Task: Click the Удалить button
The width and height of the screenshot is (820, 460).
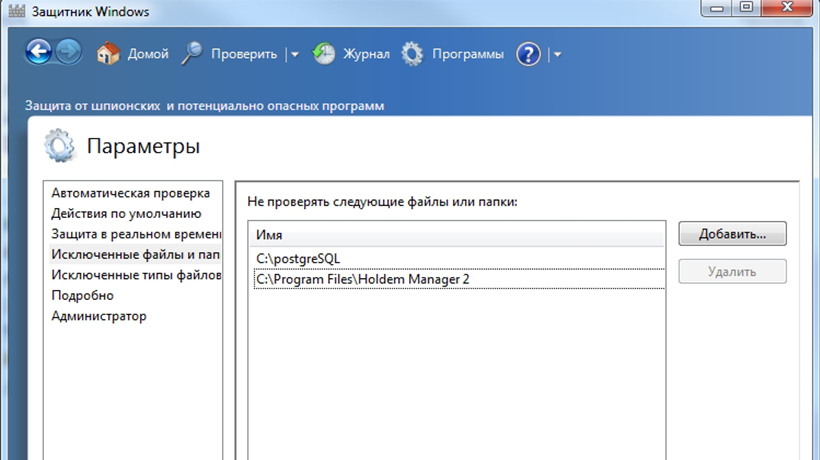Action: coord(732,271)
